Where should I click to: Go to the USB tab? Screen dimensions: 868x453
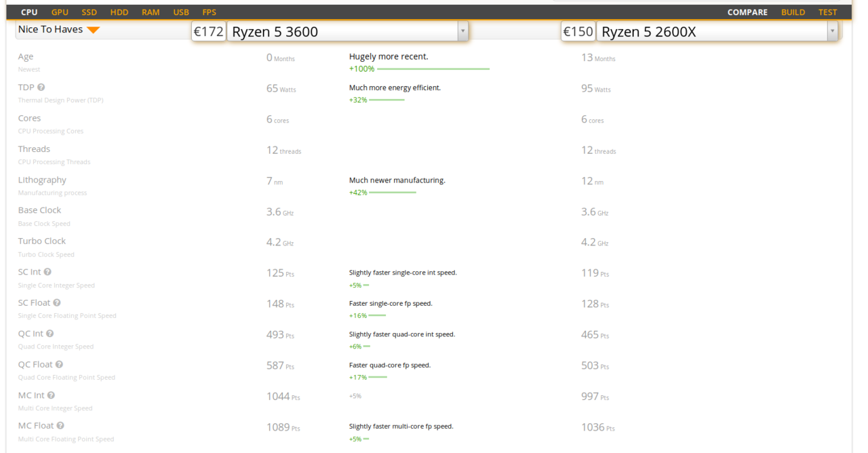(181, 12)
